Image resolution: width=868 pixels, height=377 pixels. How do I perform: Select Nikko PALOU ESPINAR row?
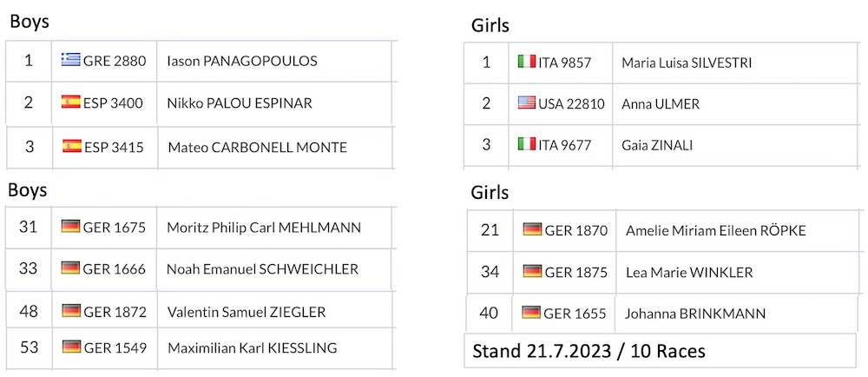(200, 103)
